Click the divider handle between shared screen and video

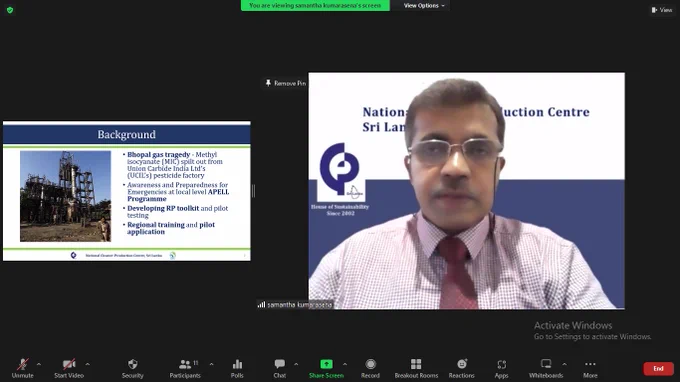[x=253, y=191]
